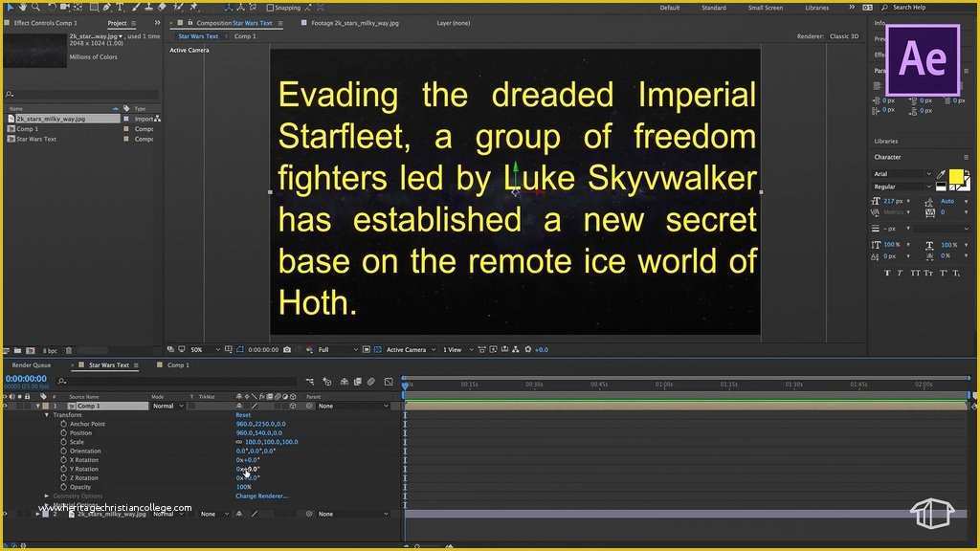Toggle the Anchor Point stopwatch
Image resolution: width=980 pixels, height=551 pixels.
pos(64,424)
